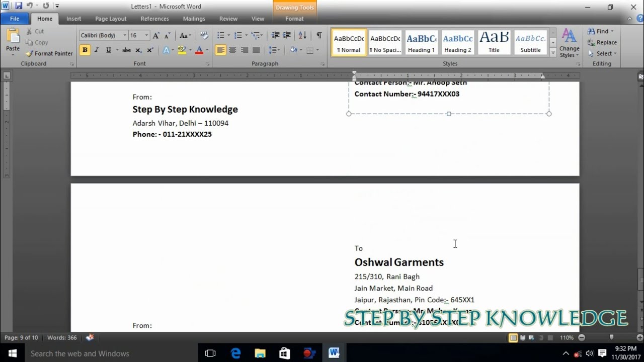This screenshot has height=362, width=644.
Task: Click the Increase Indent icon
Action: 287,35
